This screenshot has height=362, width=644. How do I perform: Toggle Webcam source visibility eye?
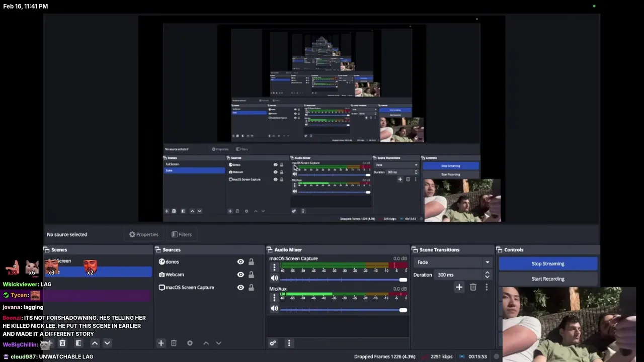pyautogui.click(x=240, y=275)
